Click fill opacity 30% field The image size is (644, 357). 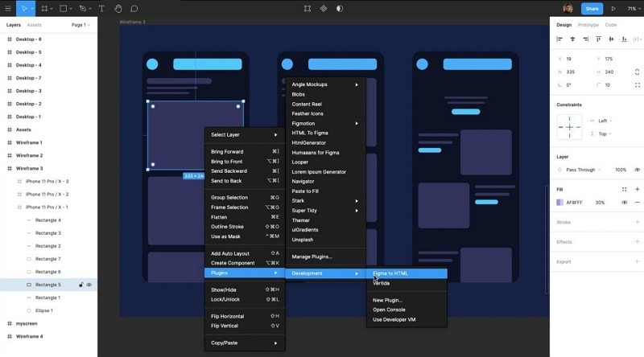(600, 203)
